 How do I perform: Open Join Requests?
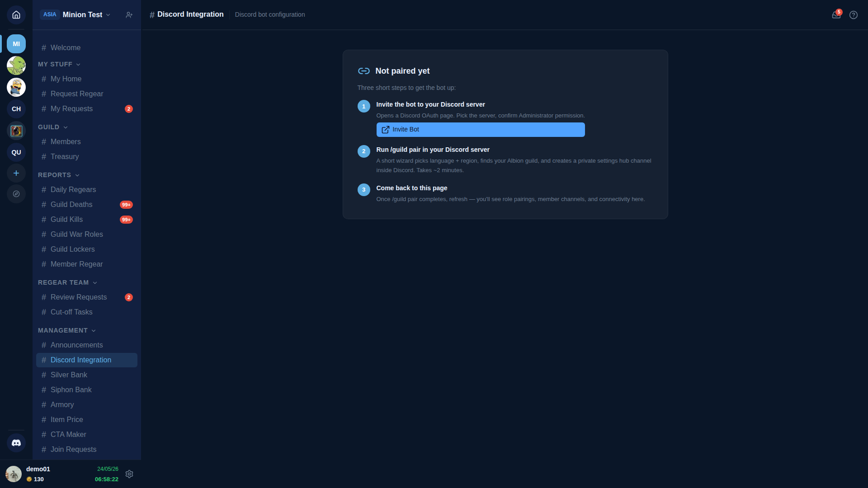(x=87, y=449)
